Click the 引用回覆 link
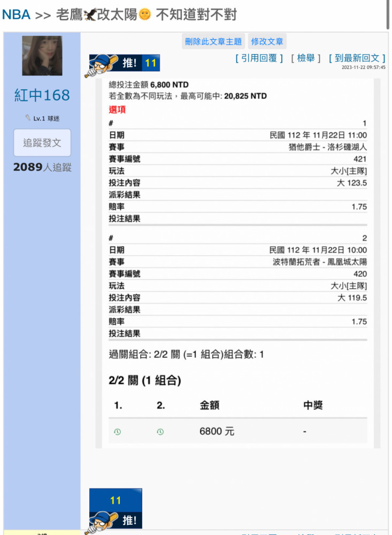 pyautogui.click(x=259, y=58)
